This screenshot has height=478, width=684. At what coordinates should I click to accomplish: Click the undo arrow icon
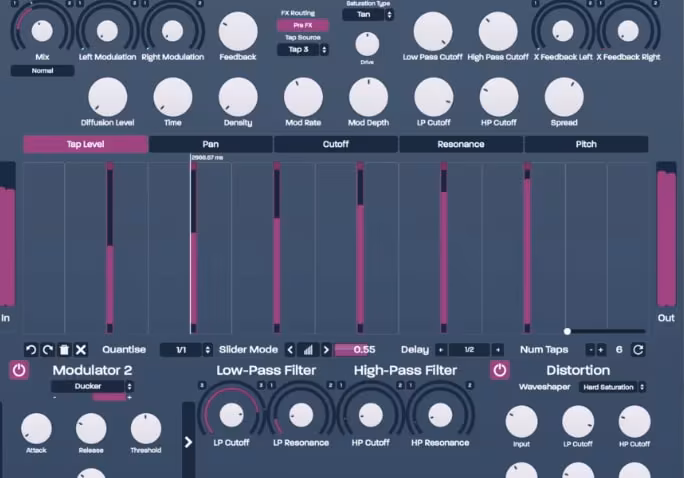coord(31,350)
